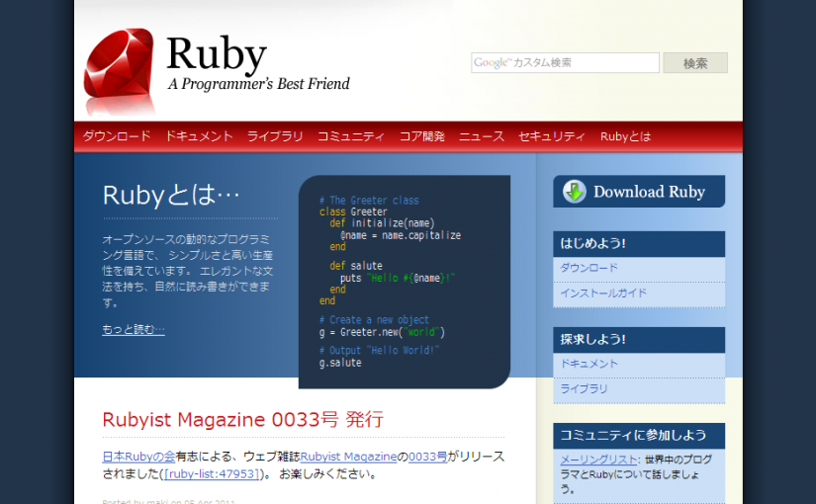The height and width of the screenshot is (504, 816).
Task: Go to the コミュニティ navigation item
Action: [351, 136]
